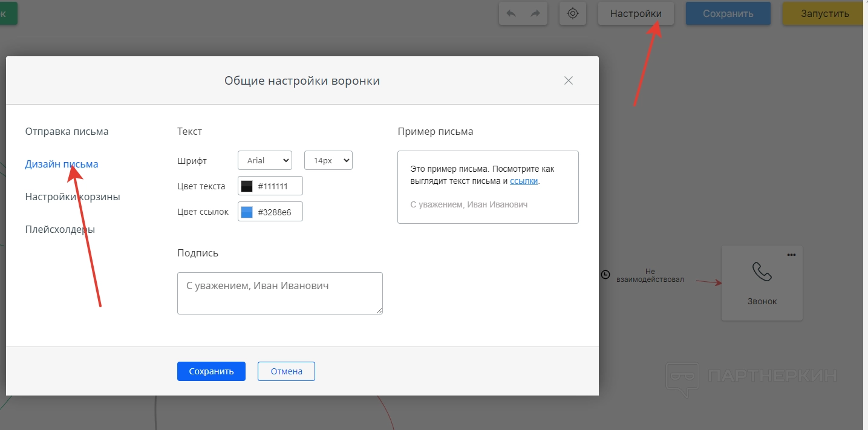Viewport: 868px width, 430px height.
Task: Go to Плейсхолдеры section
Action: tap(60, 229)
